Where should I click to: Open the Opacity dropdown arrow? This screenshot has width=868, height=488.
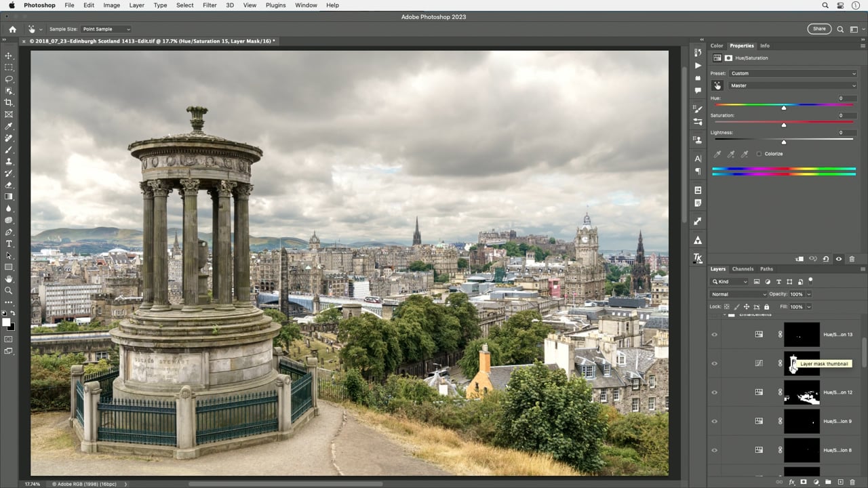tap(808, 294)
